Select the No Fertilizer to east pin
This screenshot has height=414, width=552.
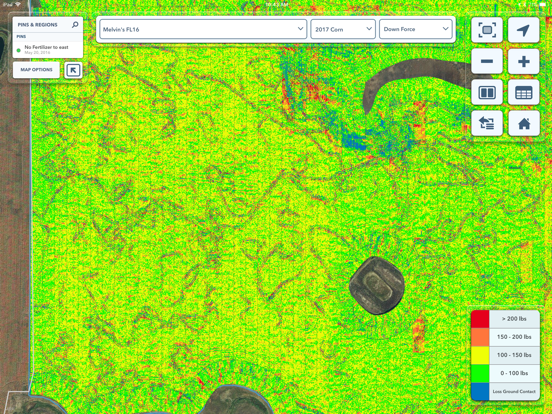[x=48, y=50]
